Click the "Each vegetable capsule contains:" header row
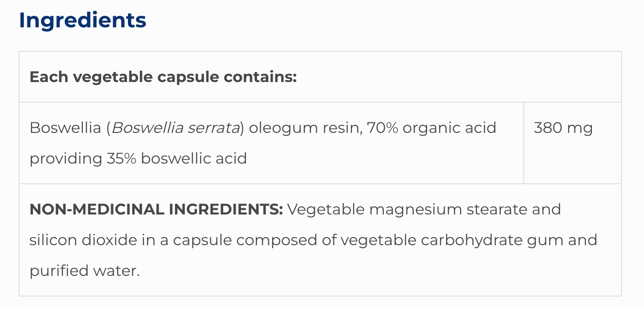644x309 pixels. [x=163, y=77]
